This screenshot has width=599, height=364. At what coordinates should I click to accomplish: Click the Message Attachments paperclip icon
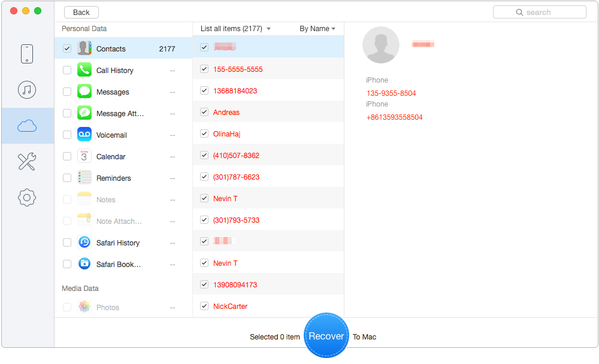point(84,113)
